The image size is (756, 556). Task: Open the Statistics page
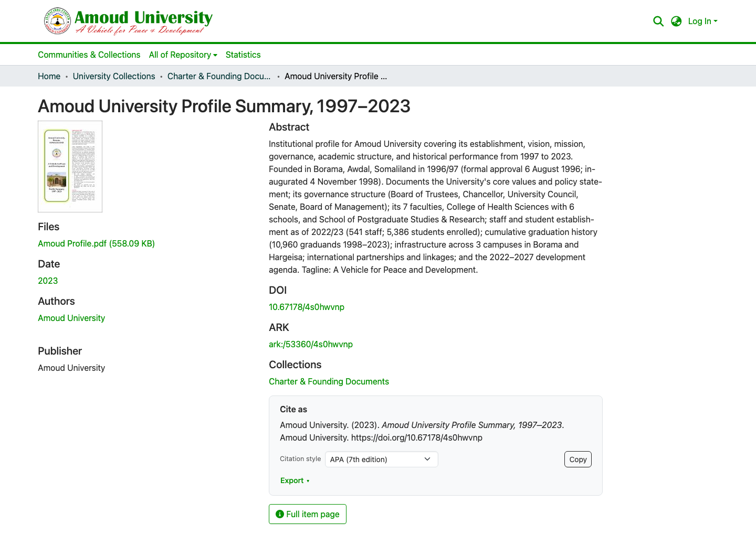(243, 55)
